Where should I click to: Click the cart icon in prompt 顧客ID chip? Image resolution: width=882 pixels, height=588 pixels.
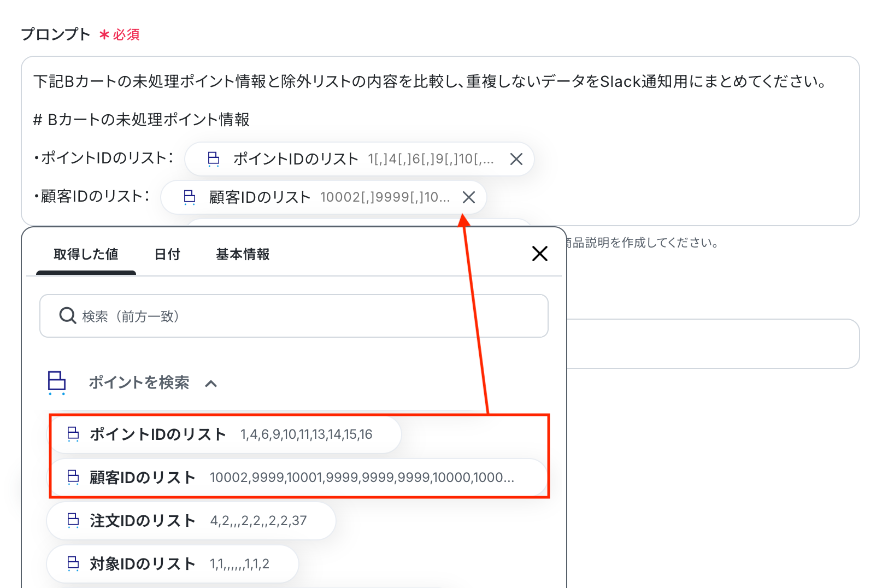click(190, 197)
